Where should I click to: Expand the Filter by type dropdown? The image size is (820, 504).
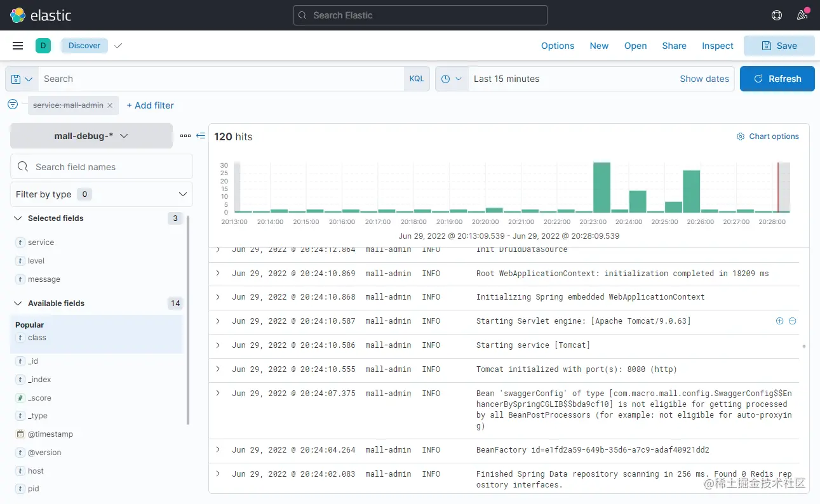(102, 194)
